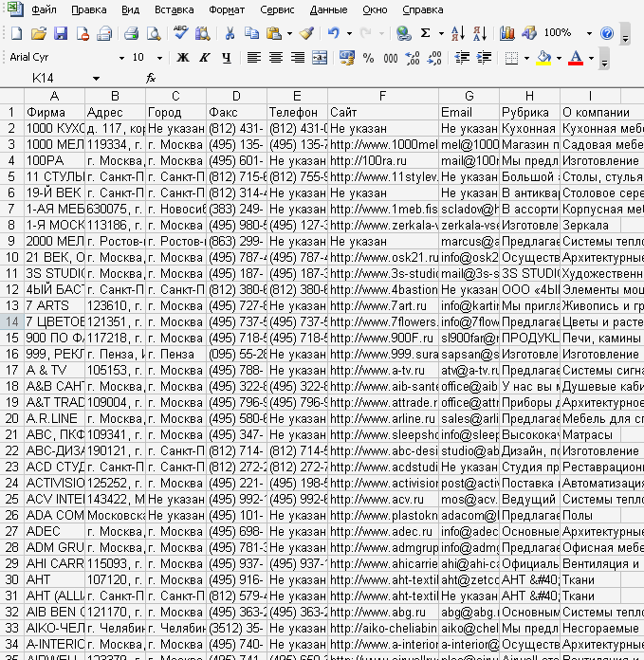Sort descending with the Я-A icon

(480, 33)
